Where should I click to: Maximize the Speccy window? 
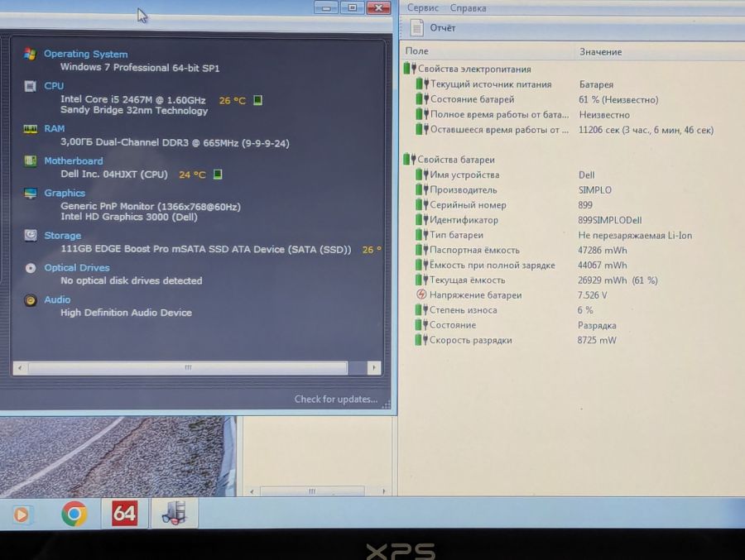tap(352, 7)
